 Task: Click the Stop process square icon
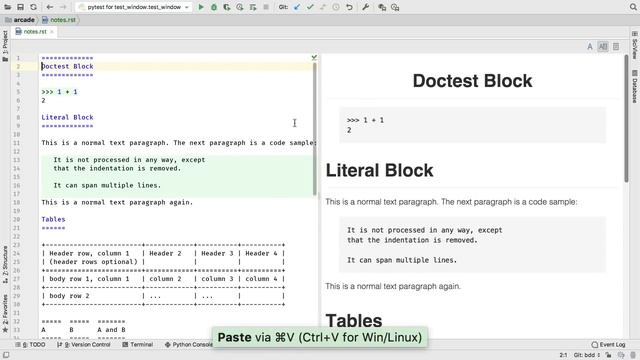tap(266, 7)
